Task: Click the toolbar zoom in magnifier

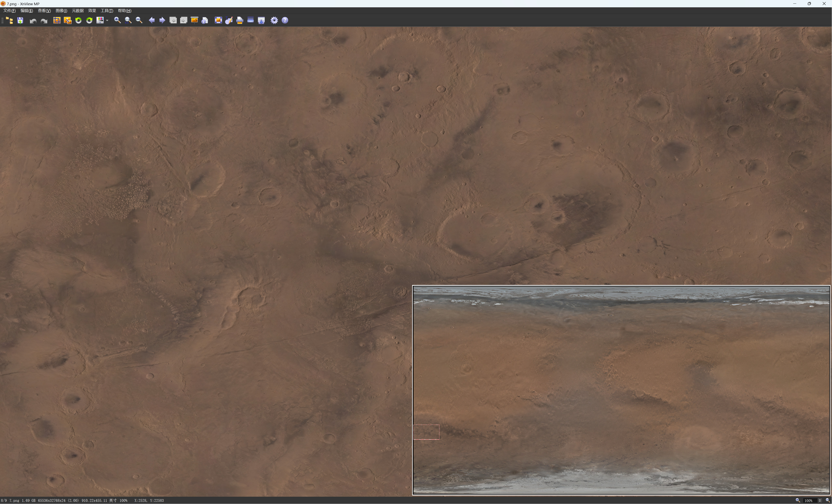Action: coord(117,21)
